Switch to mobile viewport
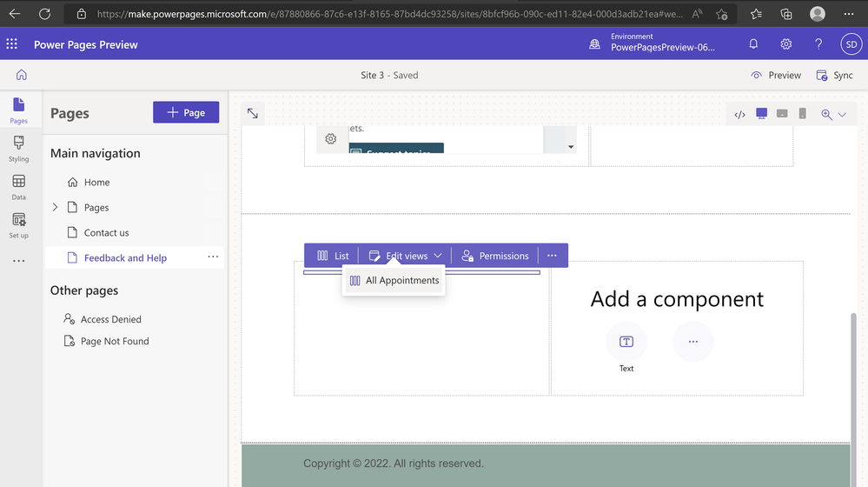The image size is (868, 487). click(802, 114)
